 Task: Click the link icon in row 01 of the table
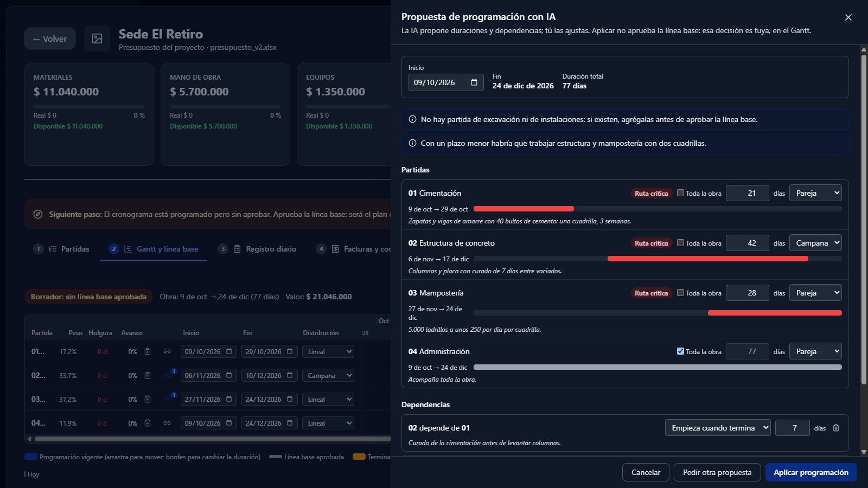click(x=167, y=351)
